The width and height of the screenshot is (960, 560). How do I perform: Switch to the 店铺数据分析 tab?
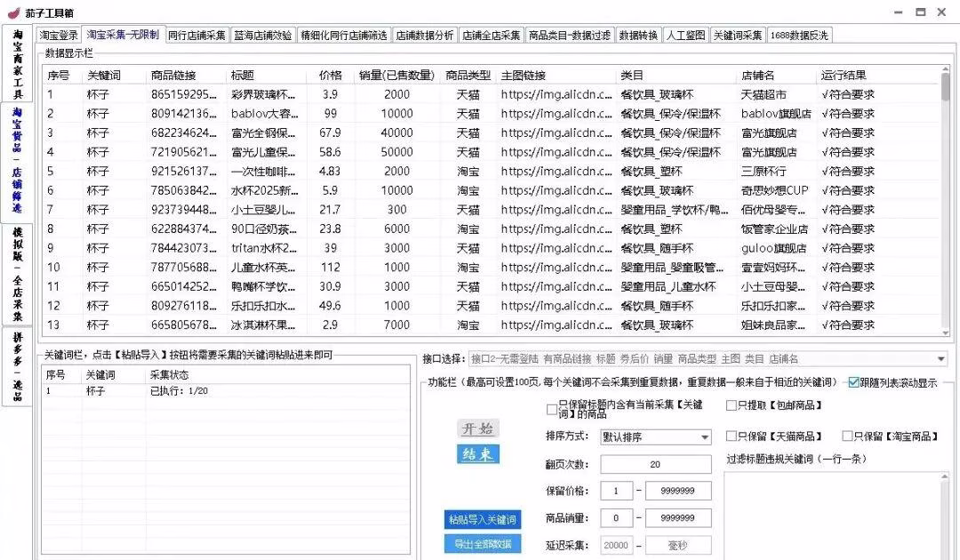[x=425, y=35]
